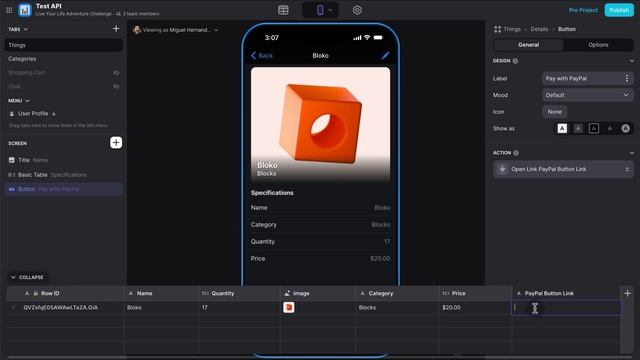Click the PayPal Button Link column header
This screenshot has height=360, width=640.
(x=566, y=293)
